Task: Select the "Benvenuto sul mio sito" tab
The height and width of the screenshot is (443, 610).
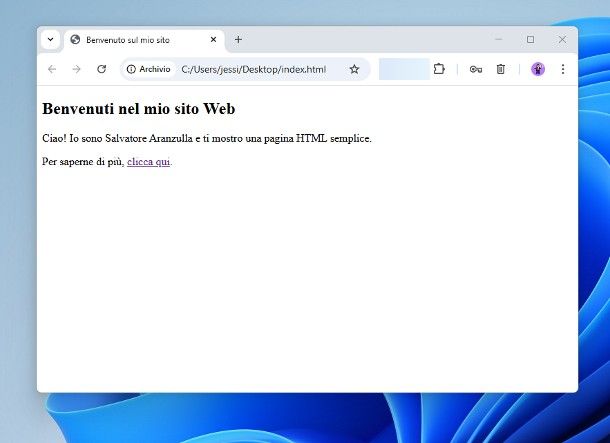Action: click(144, 40)
